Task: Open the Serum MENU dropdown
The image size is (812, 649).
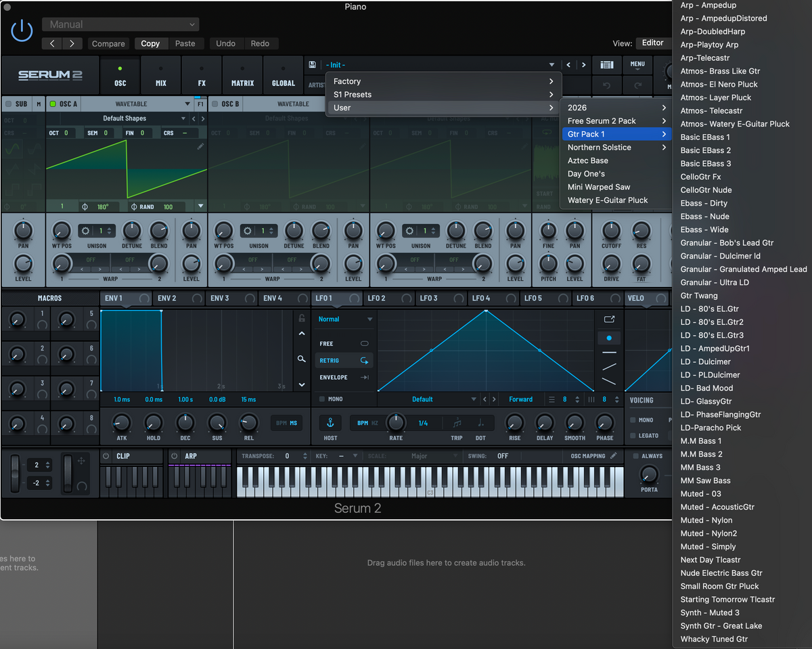Action: (x=637, y=66)
